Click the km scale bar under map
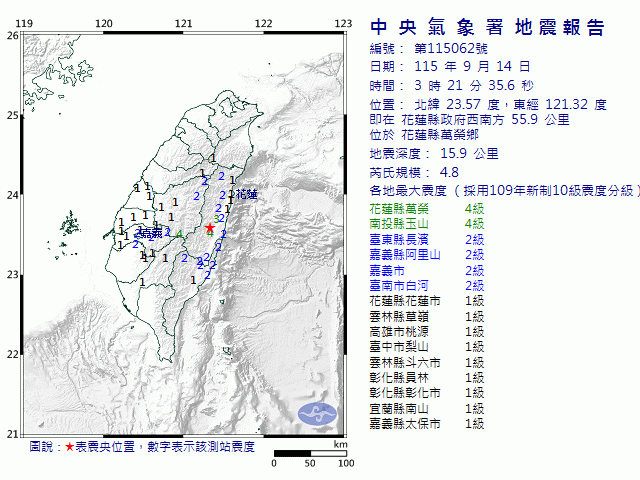 (310, 453)
